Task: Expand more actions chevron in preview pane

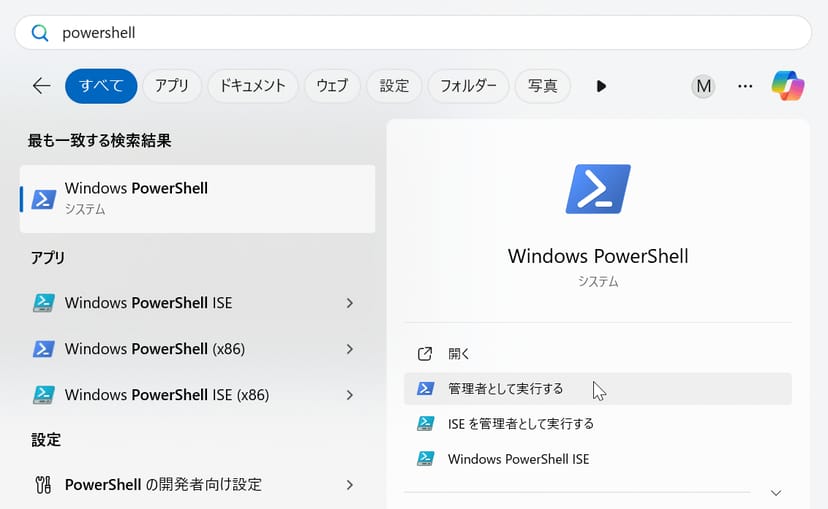Action: [x=776, y=492]
